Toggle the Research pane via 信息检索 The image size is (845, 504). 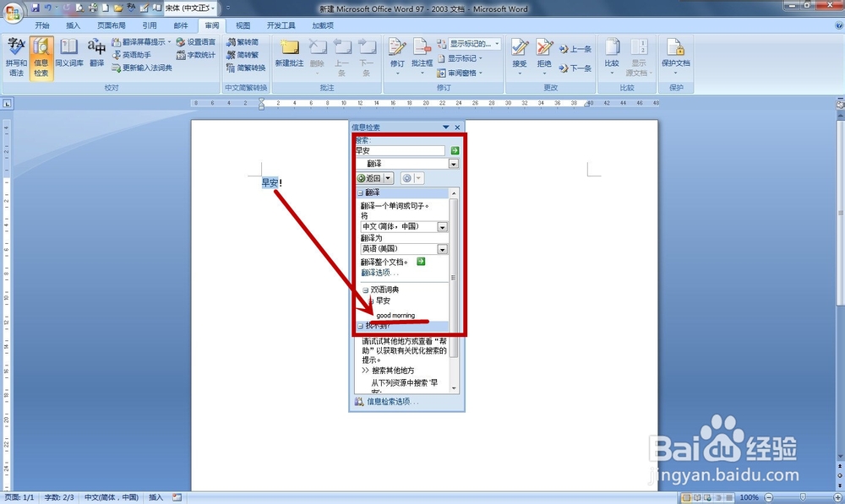(x=41, y=57)
